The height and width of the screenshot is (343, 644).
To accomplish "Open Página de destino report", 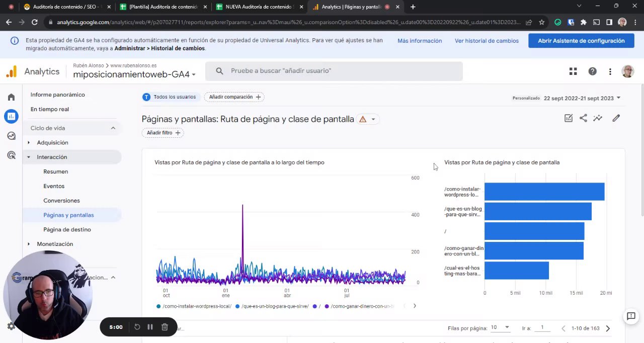I will click(x=67, y=229).
